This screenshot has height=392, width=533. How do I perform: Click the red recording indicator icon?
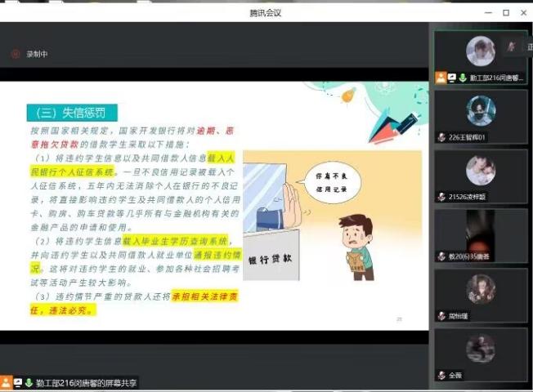[15, 55]
